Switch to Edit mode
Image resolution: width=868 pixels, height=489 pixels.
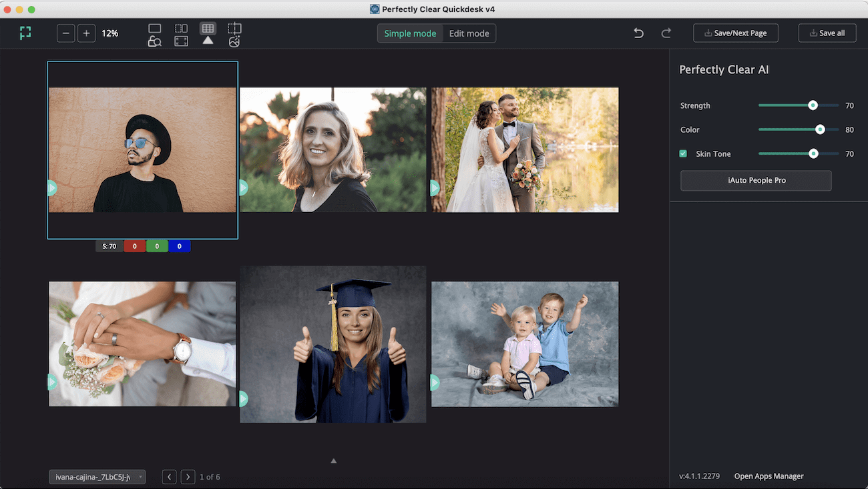pyautogui.click(x=469, y=33)
